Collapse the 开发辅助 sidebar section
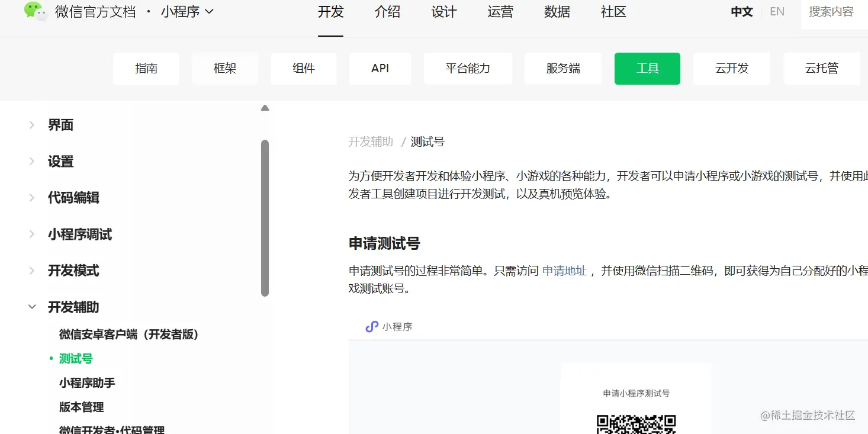Screen dimensions: 868x434 tap(32, 307)
